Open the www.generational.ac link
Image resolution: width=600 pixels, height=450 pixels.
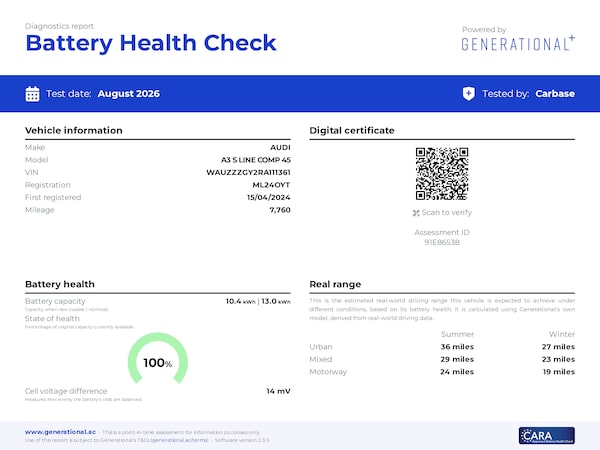pyautogui.click(x=60, y=432)
